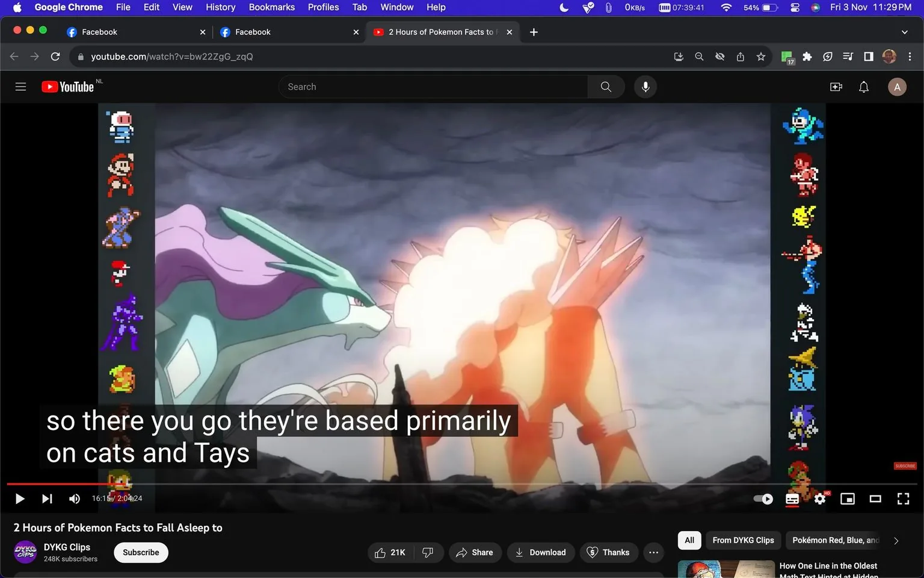Toggle autoplay switch in the player
Viewport: 924px width, 578px height.
[762, 499]
